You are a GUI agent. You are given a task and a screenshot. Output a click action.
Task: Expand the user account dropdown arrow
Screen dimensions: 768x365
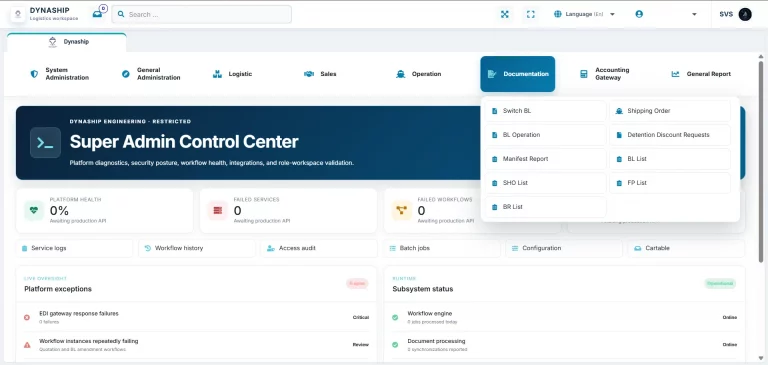(694, 14)
